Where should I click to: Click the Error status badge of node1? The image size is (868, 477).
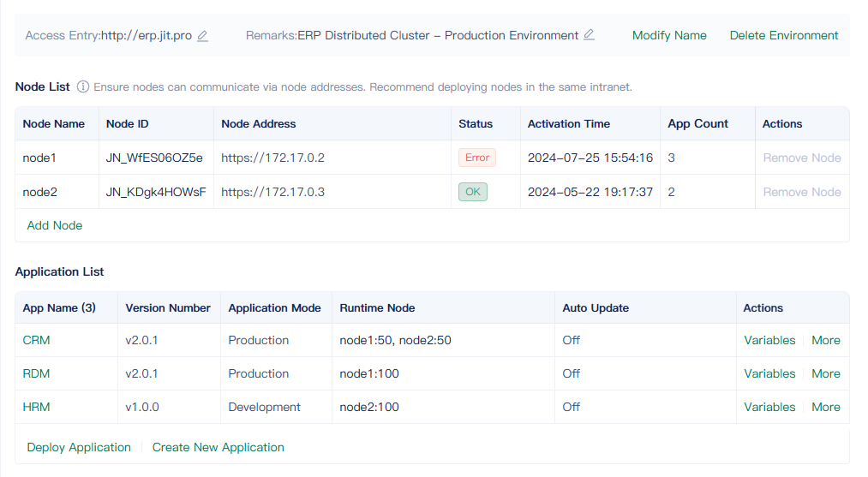point(476,158)
